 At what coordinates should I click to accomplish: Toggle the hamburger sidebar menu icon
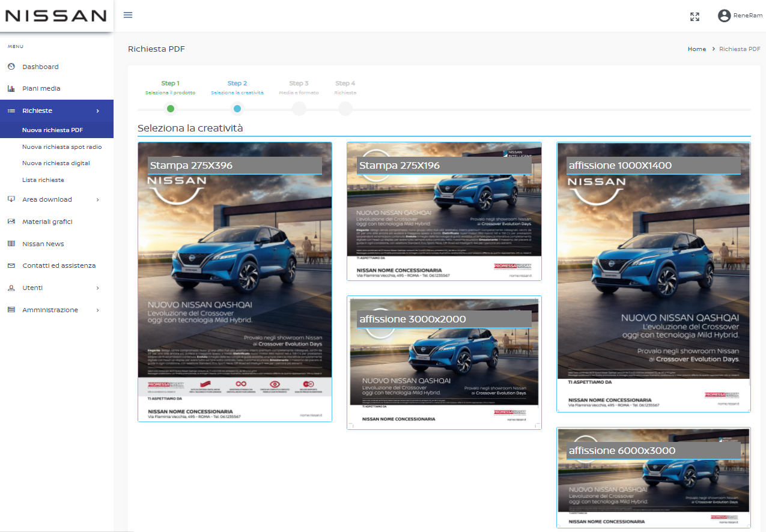point(127,15)
